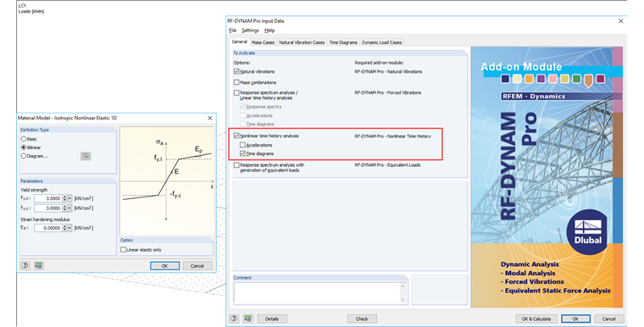Click 'RF-DYNAM Pro - Nonlinear Time History' text
This screenshot has width=644, height=327.
[x=392, y=136]
